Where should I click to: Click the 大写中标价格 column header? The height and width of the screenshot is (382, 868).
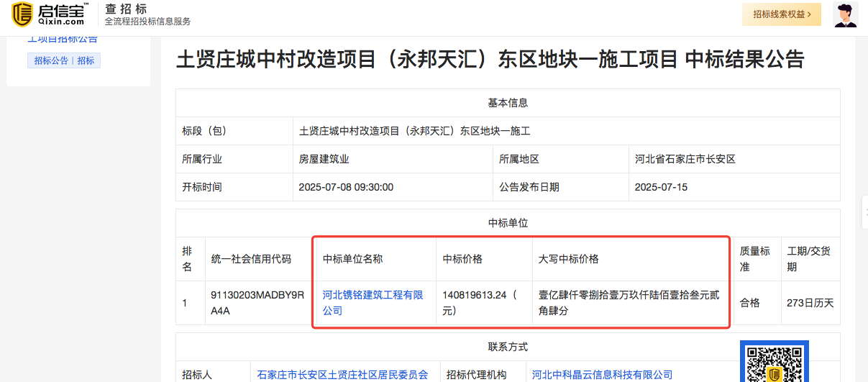click(x=568, y=259)
